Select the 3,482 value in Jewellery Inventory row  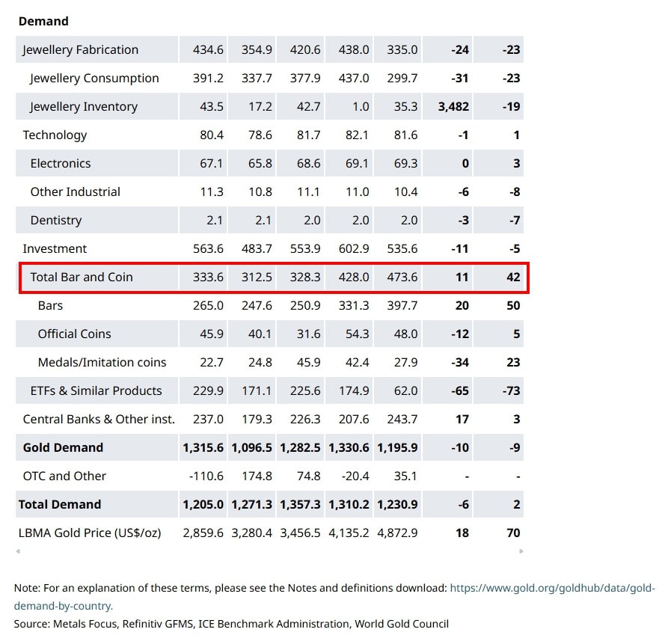[453, 107]
